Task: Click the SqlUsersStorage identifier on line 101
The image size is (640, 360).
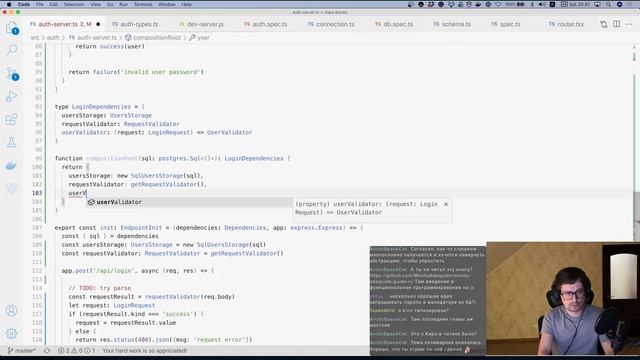Action: click(157, 176)
